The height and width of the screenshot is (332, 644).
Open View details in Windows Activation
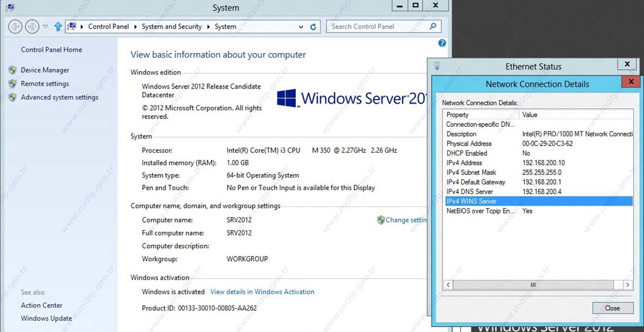[262, 292]
